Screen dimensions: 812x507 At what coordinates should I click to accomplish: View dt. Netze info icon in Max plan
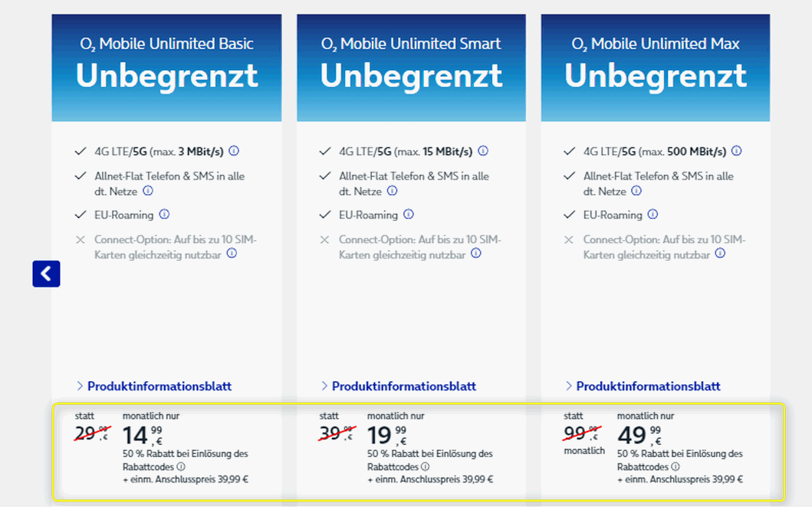click(636, 192)
